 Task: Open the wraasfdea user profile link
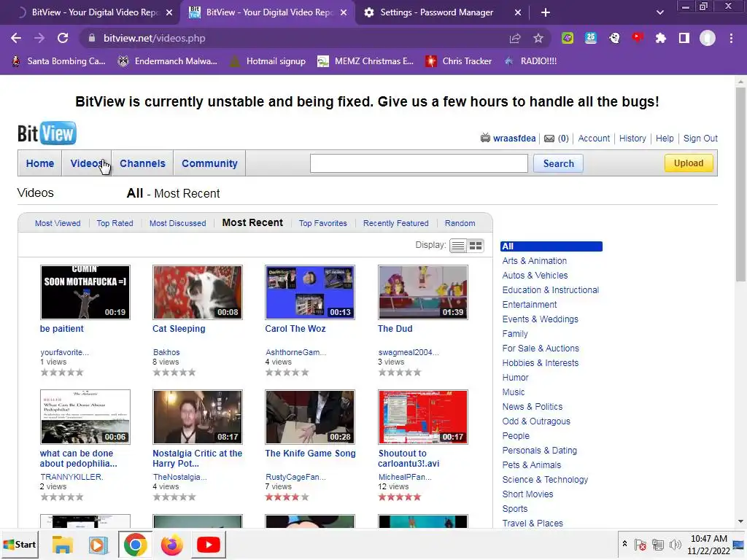tap(514, 139)
